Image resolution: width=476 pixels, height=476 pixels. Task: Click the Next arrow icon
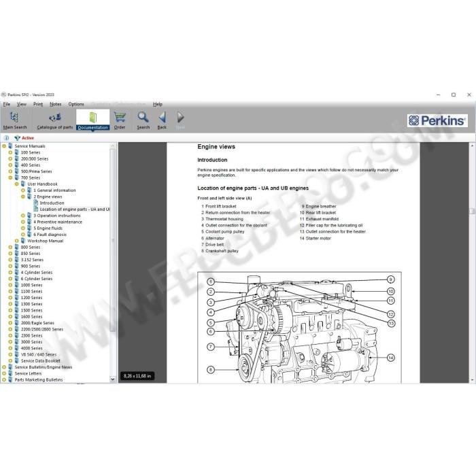pos(180,117)
